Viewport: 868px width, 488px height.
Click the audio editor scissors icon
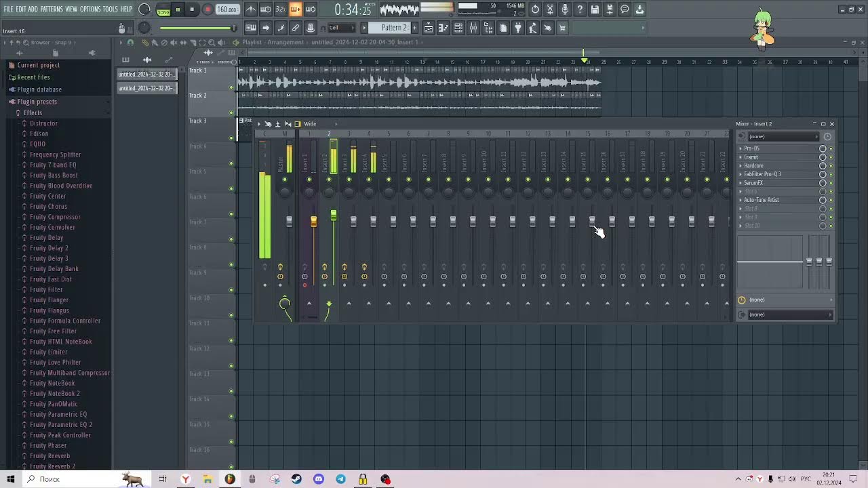[x=550, y=9]
